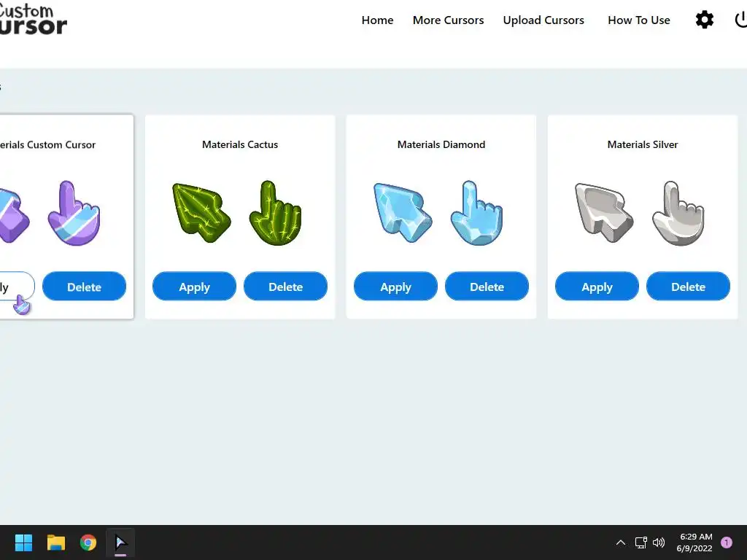Select the diamond hand pointer image
The image size is (747, 560).
click(x=476, y=213)
